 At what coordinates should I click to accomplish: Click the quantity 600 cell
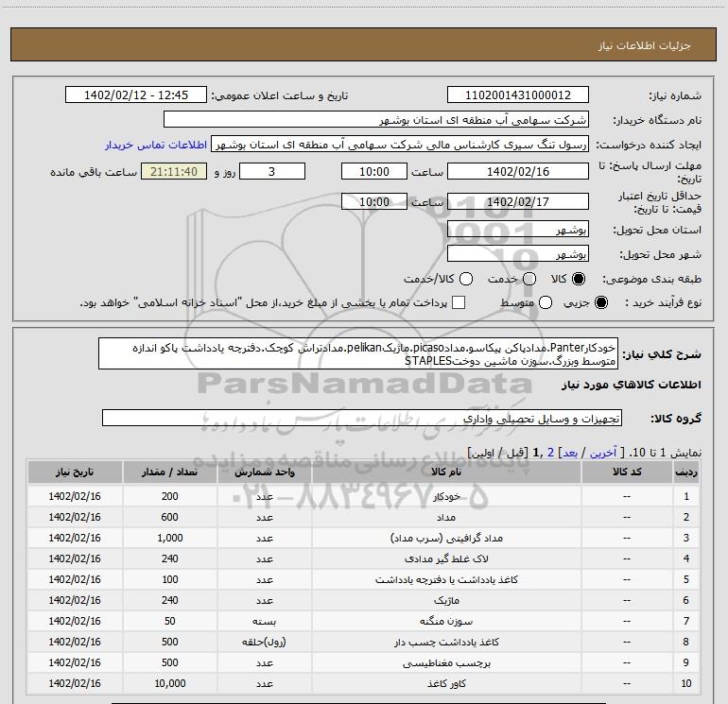pos(169,518)
